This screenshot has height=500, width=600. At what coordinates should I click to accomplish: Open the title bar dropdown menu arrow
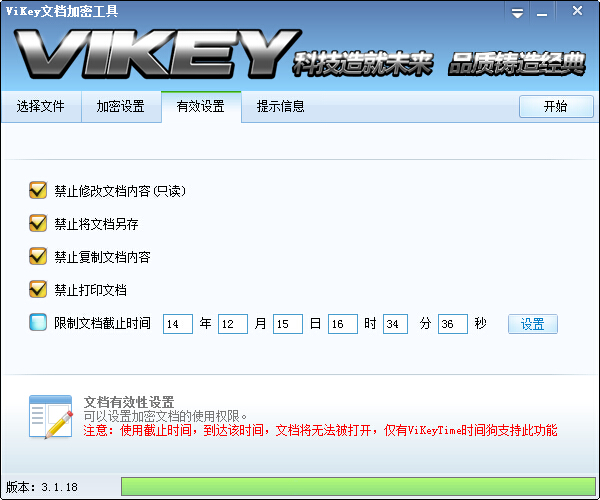tap(517, 13)
